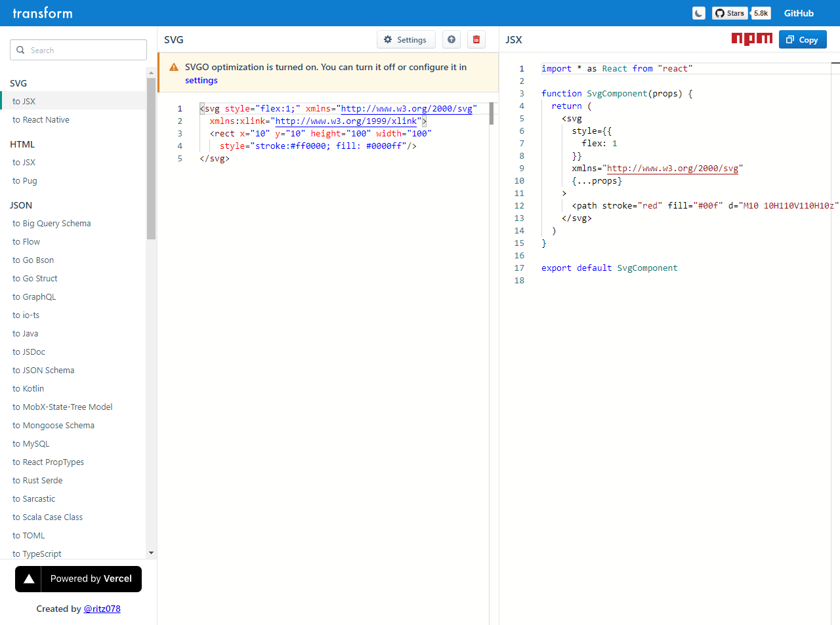Open Settings with the gear button

[x=406, y=40]
